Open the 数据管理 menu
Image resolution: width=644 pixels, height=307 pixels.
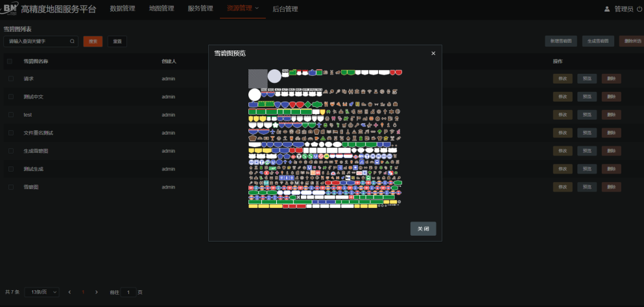click(x=123, y=8)
